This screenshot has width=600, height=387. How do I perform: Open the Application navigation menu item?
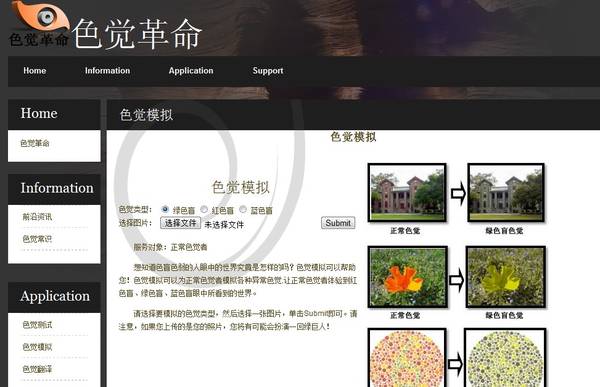coord(191,71)
